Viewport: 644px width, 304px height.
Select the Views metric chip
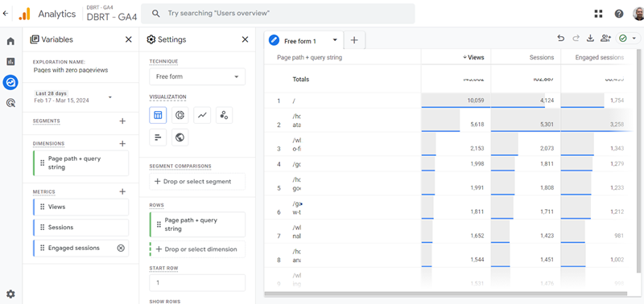point(80,207)
